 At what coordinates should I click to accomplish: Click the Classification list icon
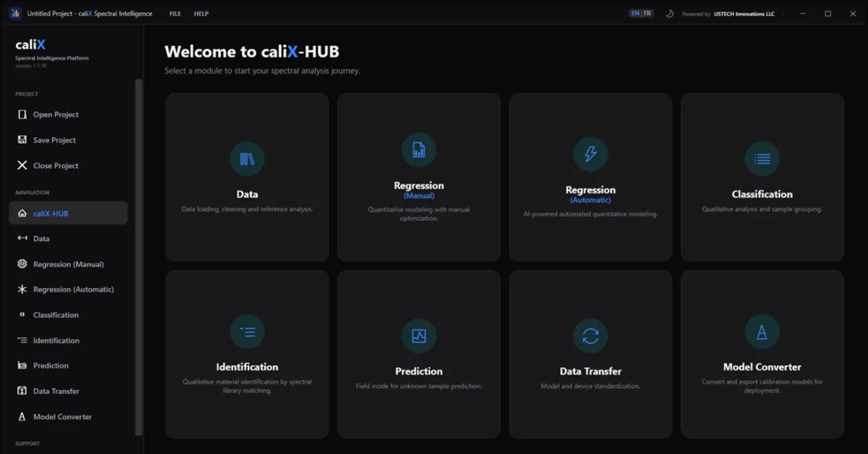762,159
